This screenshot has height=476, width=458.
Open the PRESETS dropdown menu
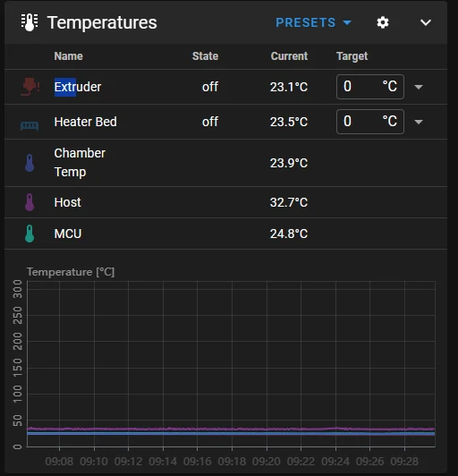313,22
